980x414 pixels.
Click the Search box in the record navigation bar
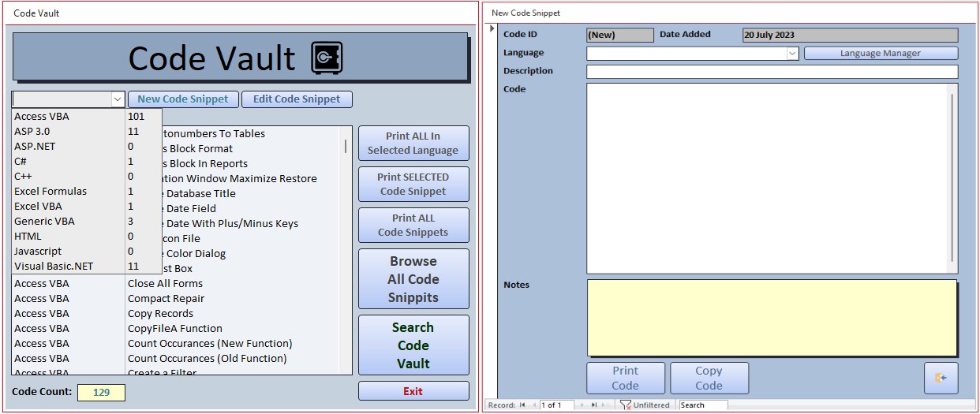[x=703, y=405]
